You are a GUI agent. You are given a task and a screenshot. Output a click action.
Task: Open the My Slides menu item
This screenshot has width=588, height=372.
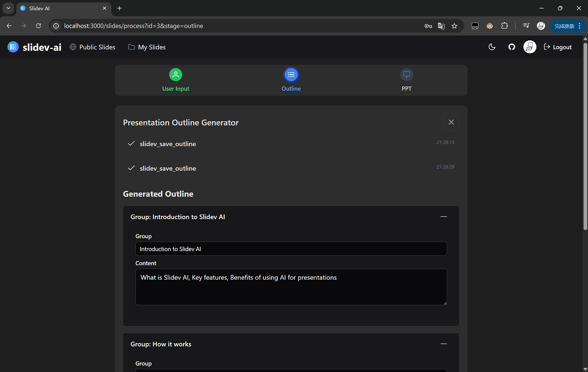tap(147, 47)
